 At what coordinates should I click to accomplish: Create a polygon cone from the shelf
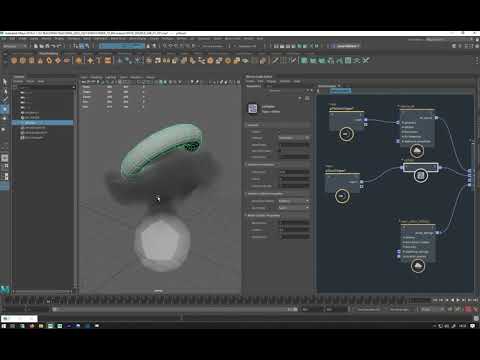point(40,60)
